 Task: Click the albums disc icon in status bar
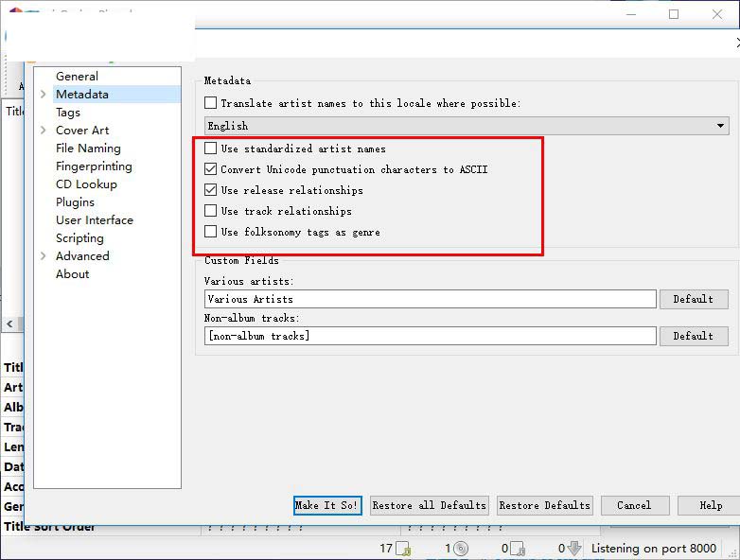tap(461, 549)
